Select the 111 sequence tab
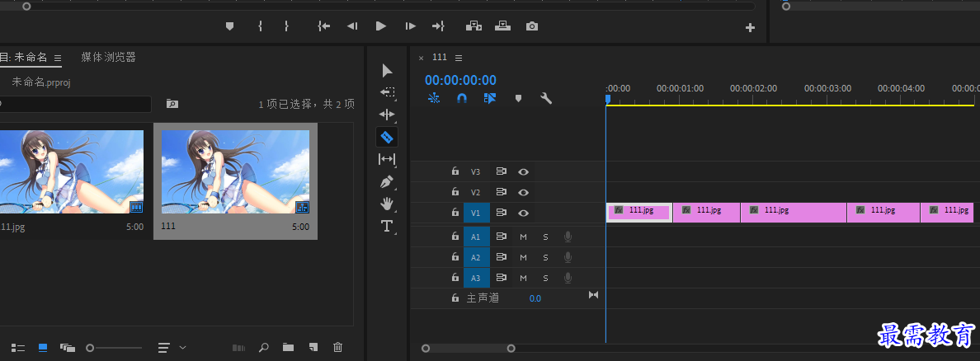 pyautogui.click(x=440, y=57)
